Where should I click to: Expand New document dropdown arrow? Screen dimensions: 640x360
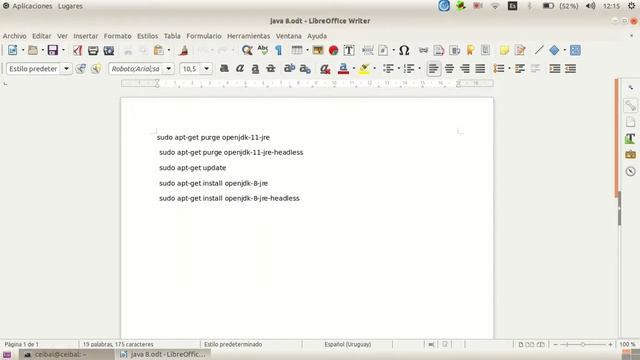[x=23, y=50]
